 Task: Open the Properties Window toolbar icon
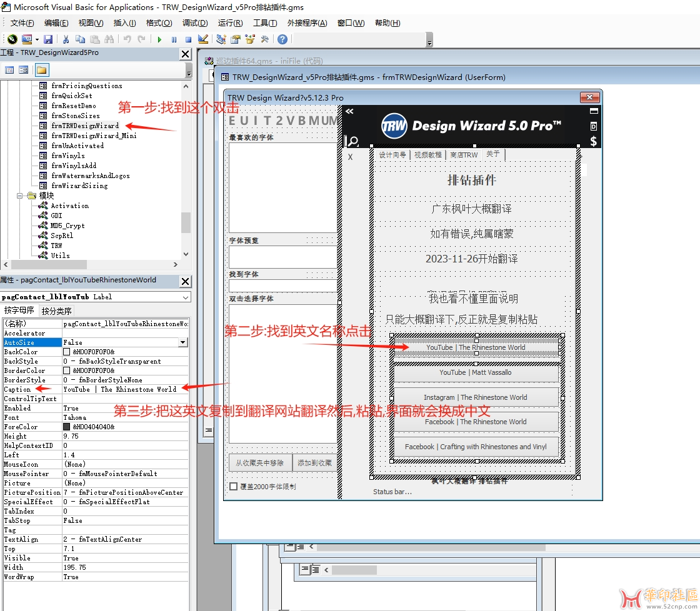click(x=235, y=39)
